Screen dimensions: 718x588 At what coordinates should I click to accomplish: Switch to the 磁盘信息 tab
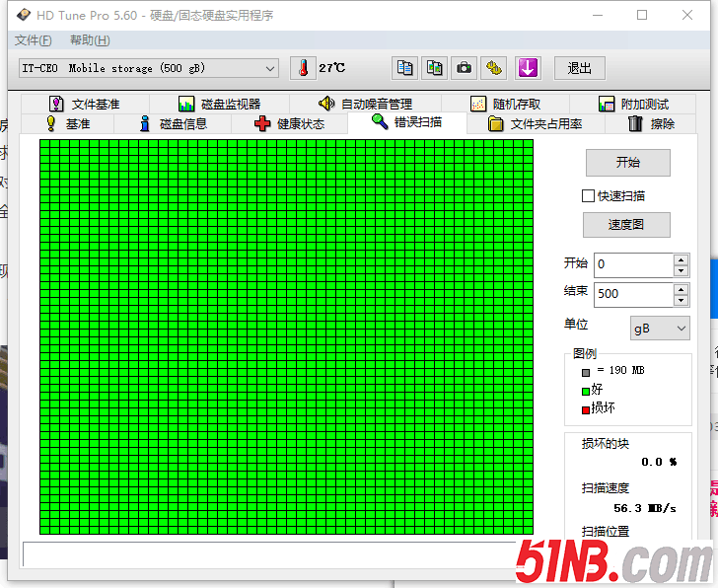[174, 123]
